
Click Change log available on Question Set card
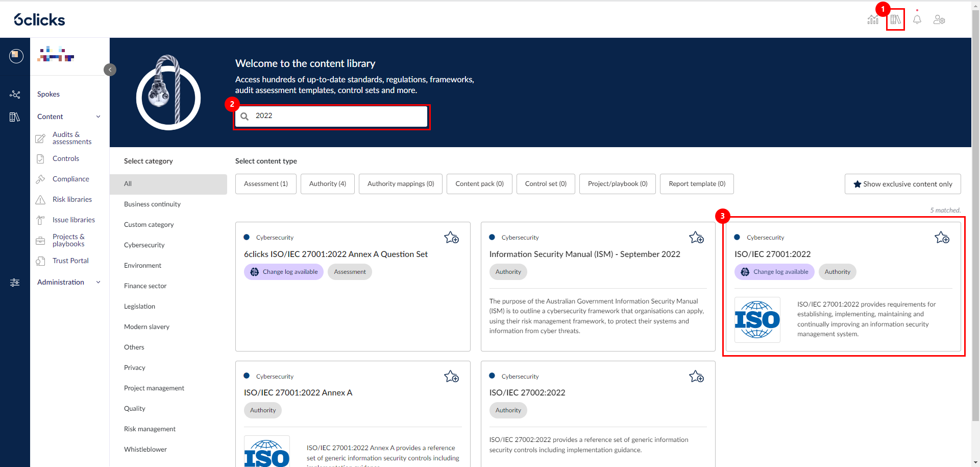[284, 272]
